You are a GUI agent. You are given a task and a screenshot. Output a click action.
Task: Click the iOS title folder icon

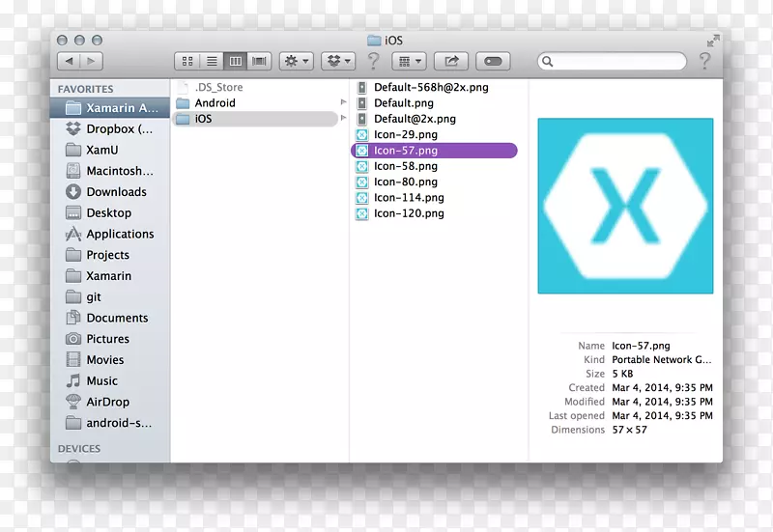[x=374, y=41]
